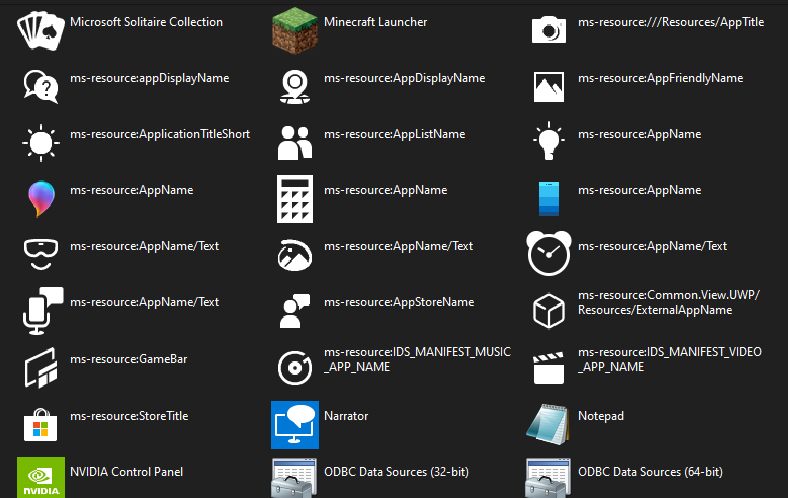The image size is (788, 498).
Task: Open the green NVIDIA Control Panel icon
Action: [x=41, y=477]
